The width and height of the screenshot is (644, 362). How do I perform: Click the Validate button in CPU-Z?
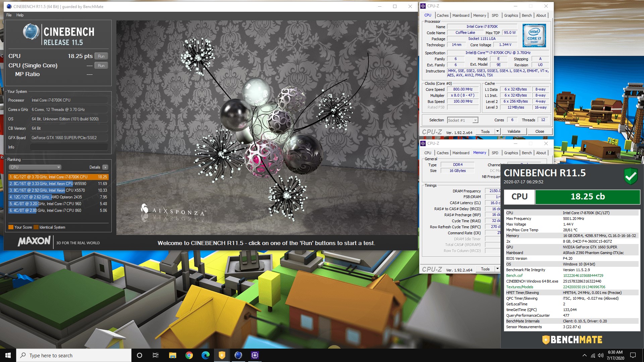514,132
